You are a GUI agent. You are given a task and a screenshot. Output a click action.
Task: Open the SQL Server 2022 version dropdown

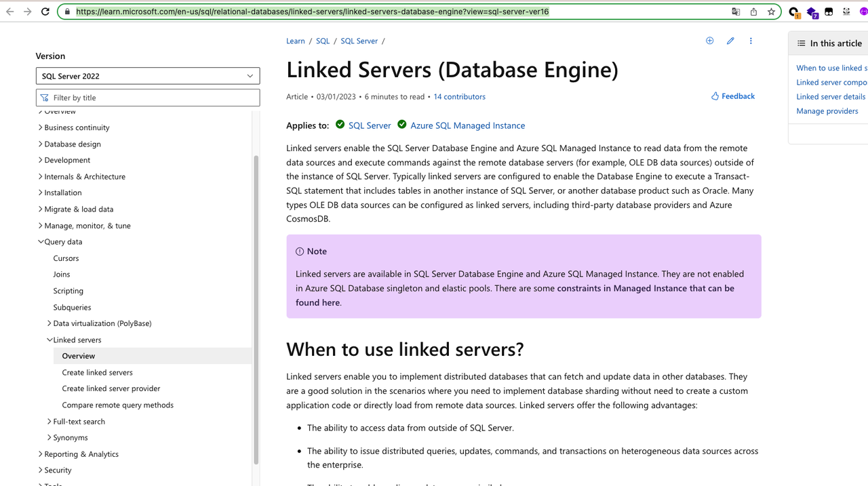(148, 76)
